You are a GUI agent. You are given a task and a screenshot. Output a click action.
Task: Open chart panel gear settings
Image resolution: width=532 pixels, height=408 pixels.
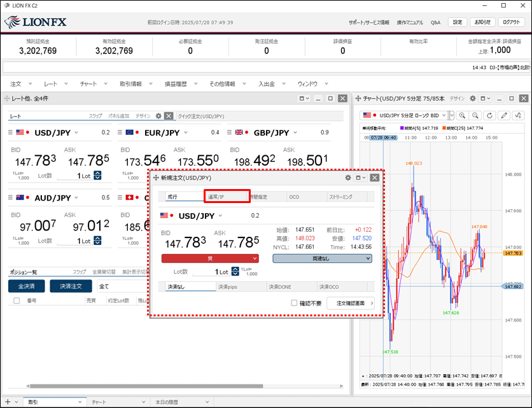click(x=473, y=99)
